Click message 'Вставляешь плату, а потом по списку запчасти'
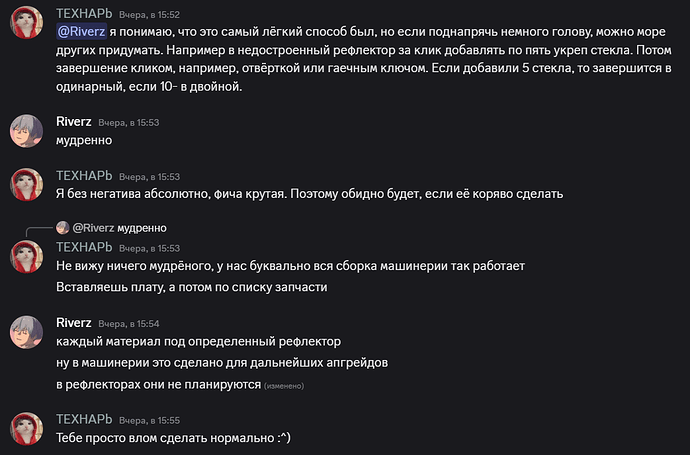 (x=192, y=287)
